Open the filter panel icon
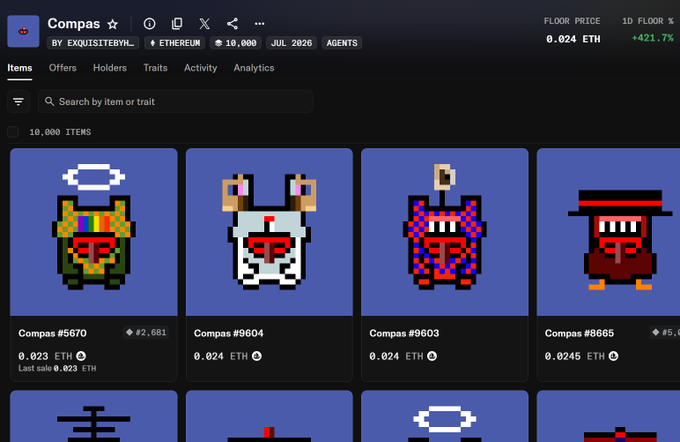 pos(18,101)
